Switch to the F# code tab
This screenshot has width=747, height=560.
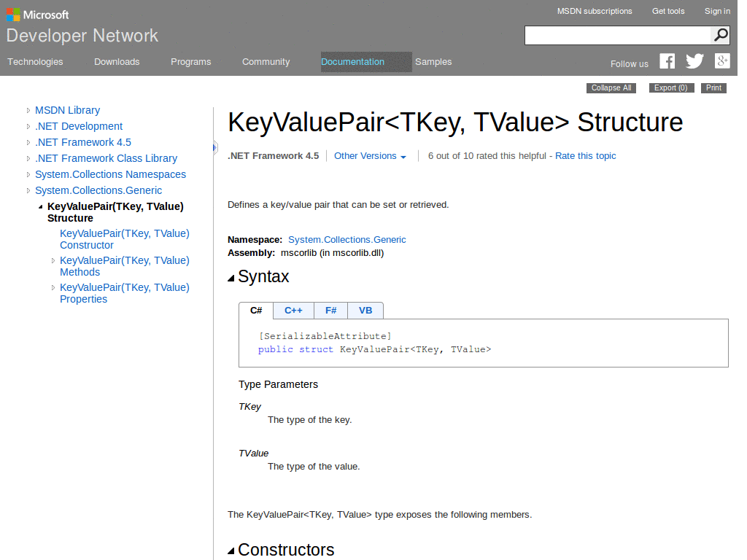[x=330, y=311]
